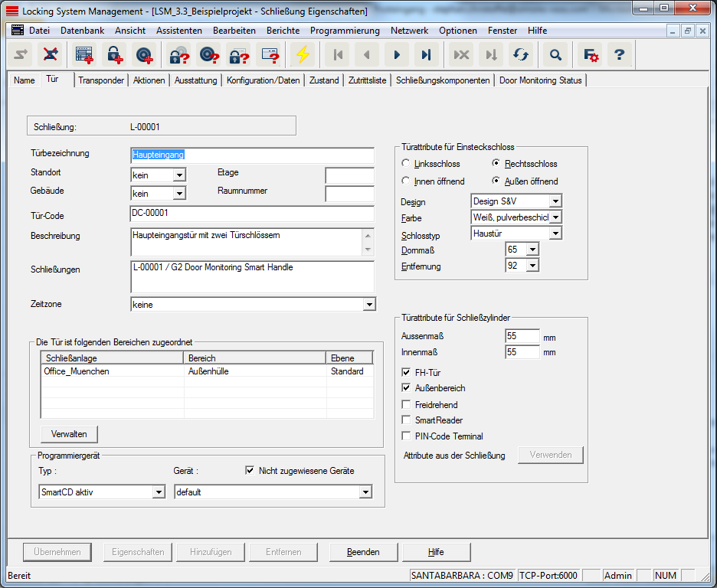717x588 pixels.
Task: Open the Programmierung menu
Action: (345, 31)
